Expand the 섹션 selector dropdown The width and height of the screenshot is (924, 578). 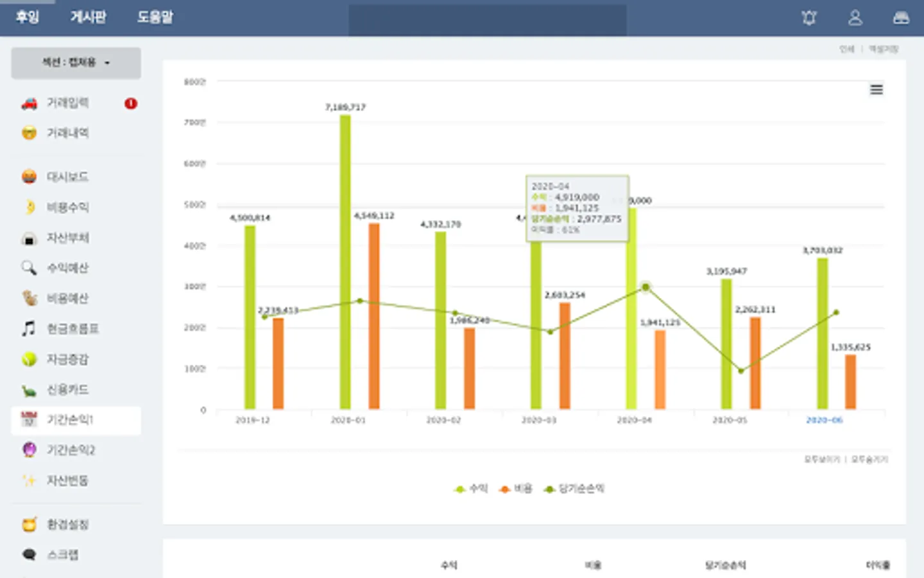[x=76, y=63]
